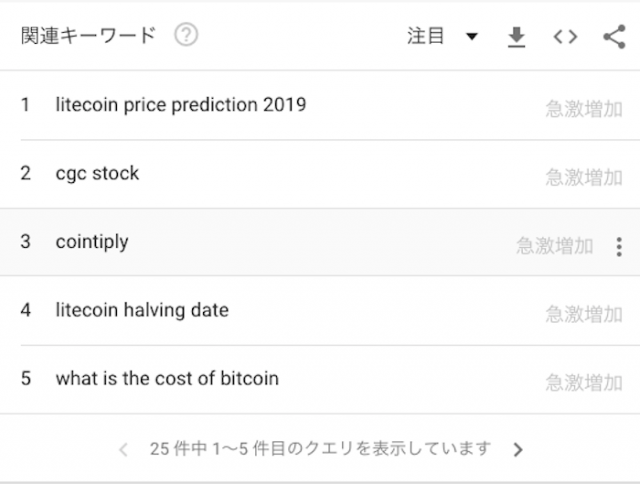Open the cgc stock query
640x484 pixels.
97,173
